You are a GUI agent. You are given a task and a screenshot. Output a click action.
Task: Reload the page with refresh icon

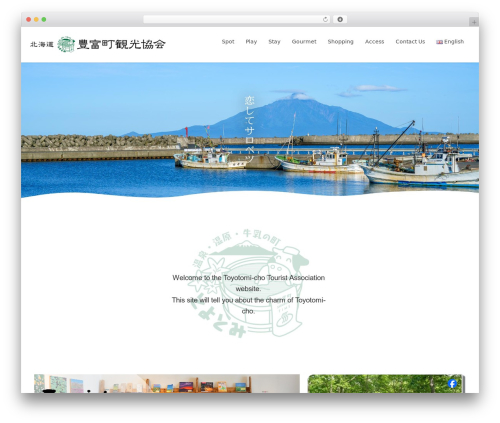[325, 20]
